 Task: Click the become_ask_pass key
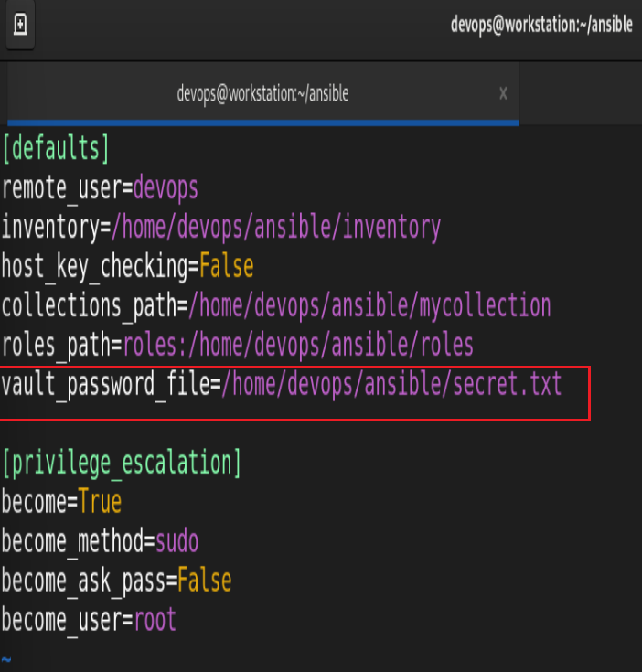pyautogui.click(x=84, y=581)
